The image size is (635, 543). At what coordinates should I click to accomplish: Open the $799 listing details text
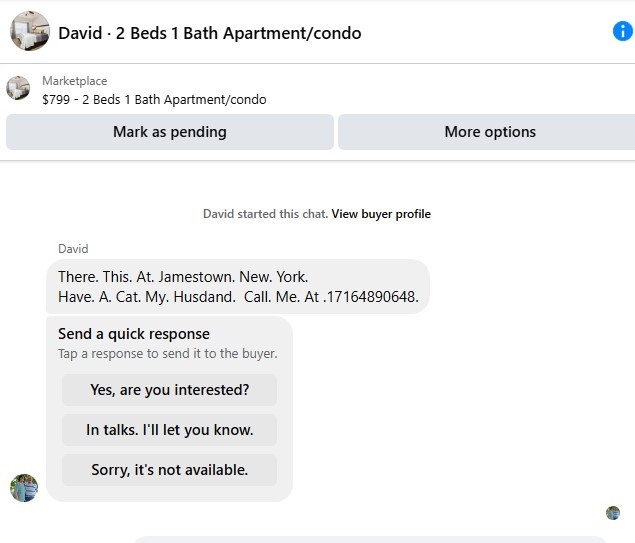click(154, 99)
